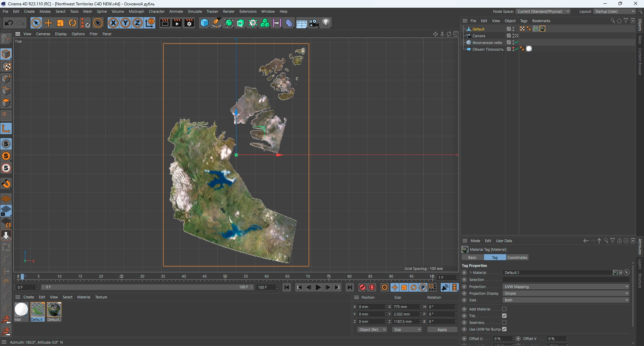Image resolution: width=644 pixels, height=346 pixels.
Task: Open Edit Render Settings icon
Action: pyautogui.click(x=189, y=23)
